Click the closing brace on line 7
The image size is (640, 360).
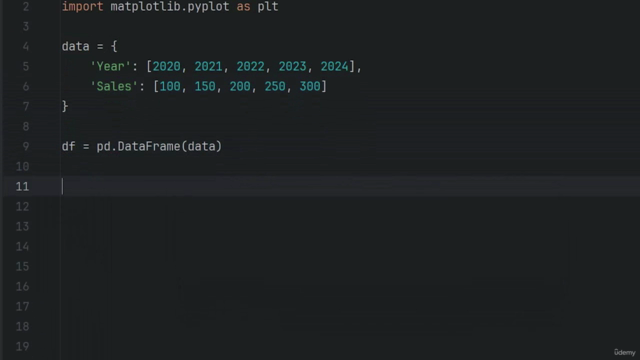click(65, 107)
